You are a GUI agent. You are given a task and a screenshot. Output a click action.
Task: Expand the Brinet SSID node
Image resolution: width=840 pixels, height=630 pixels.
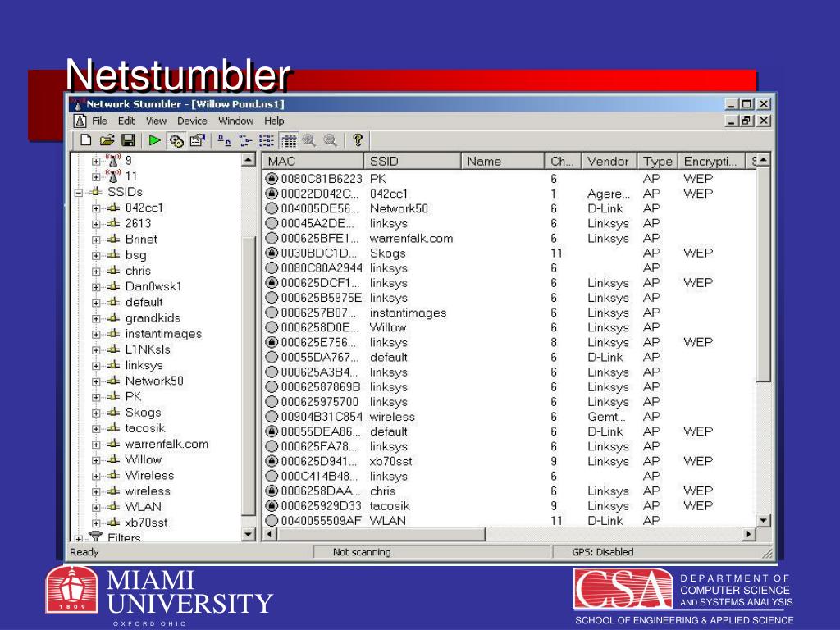(96, 240)
